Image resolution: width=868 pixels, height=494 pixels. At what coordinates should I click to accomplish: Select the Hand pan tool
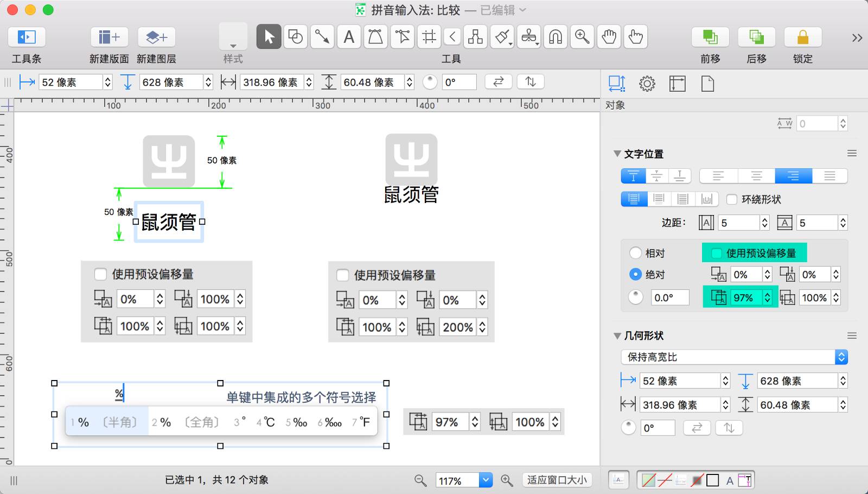pos(609,37)
